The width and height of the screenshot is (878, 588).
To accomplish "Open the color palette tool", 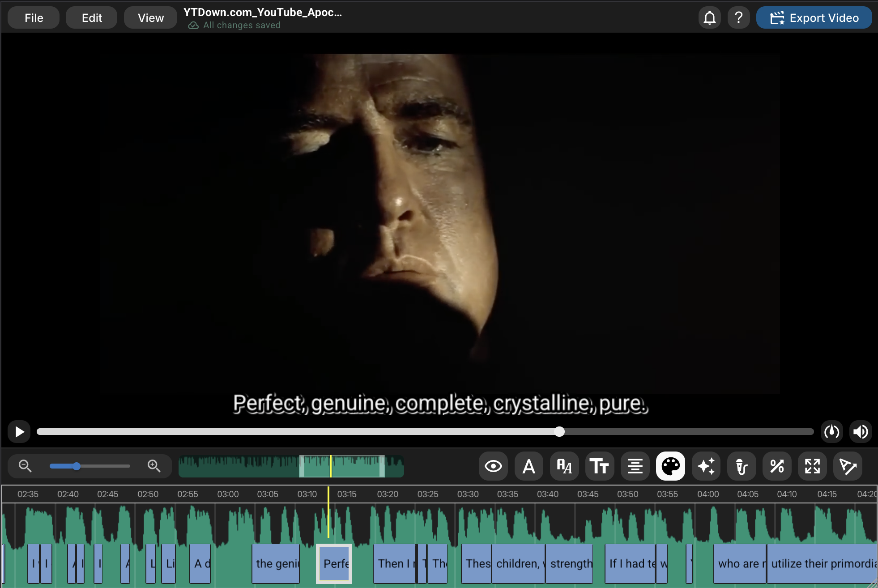I will pyautogui.click(x=670, y=466).
